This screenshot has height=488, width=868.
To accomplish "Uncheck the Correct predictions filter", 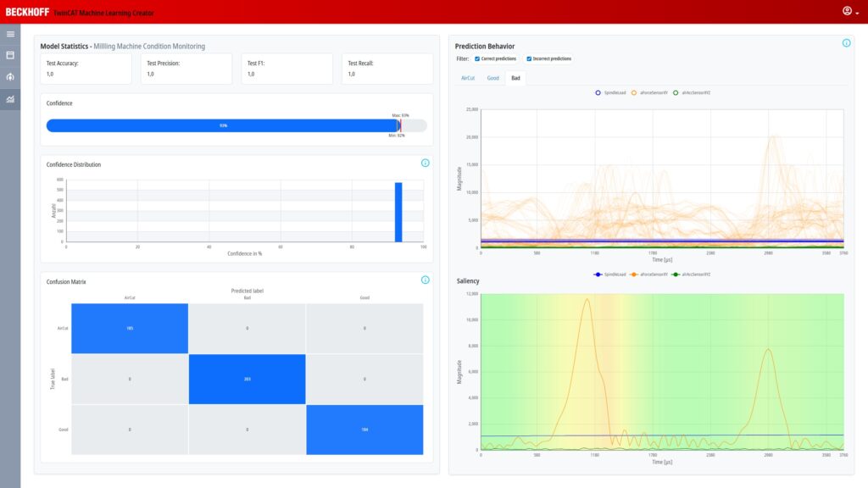I will coord(477,59).
